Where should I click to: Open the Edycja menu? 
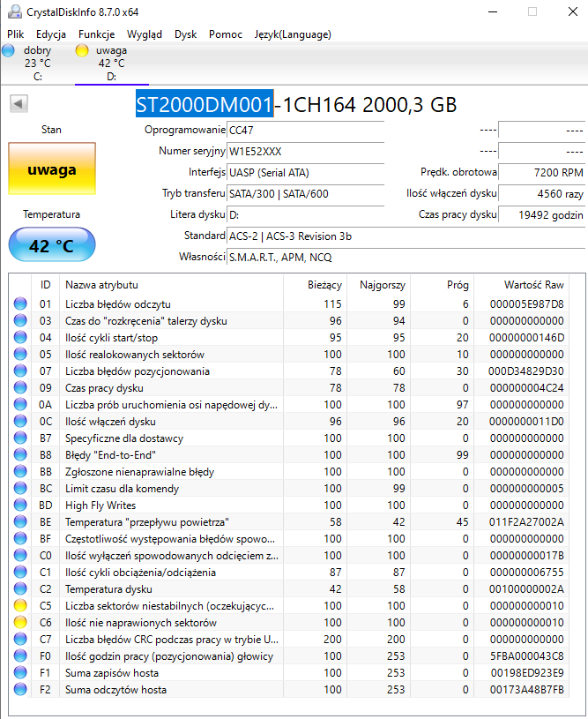(51, 34)
